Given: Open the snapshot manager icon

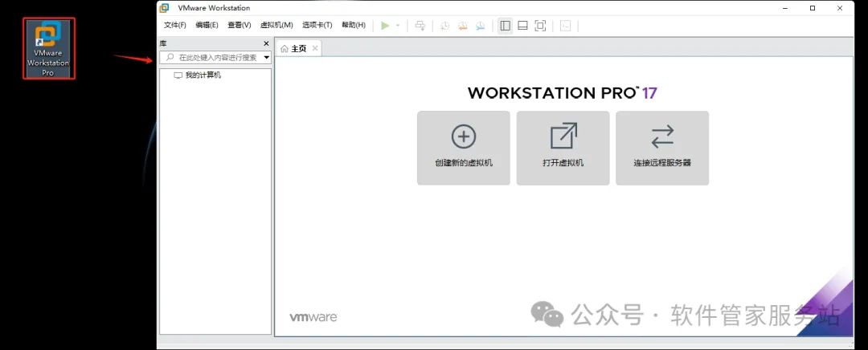Looking at the screenshot, I should click(x=481, y=26).
